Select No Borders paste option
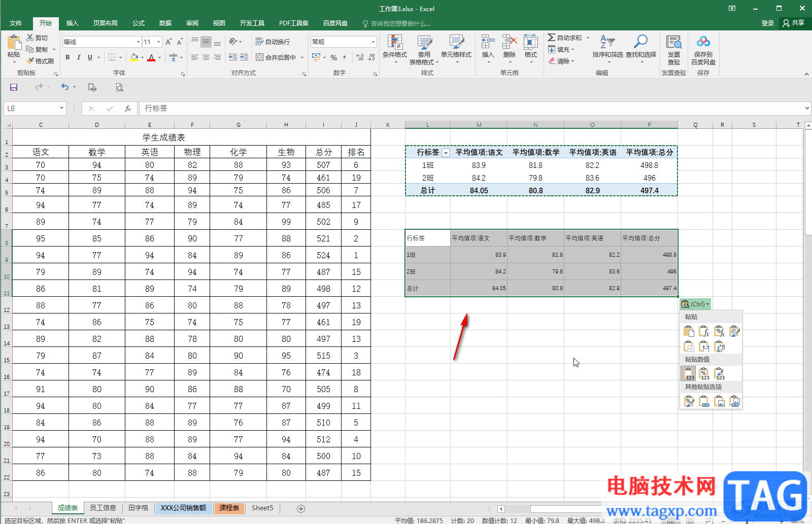The width and height of the screenshot is (812, 524). (689, 346)
